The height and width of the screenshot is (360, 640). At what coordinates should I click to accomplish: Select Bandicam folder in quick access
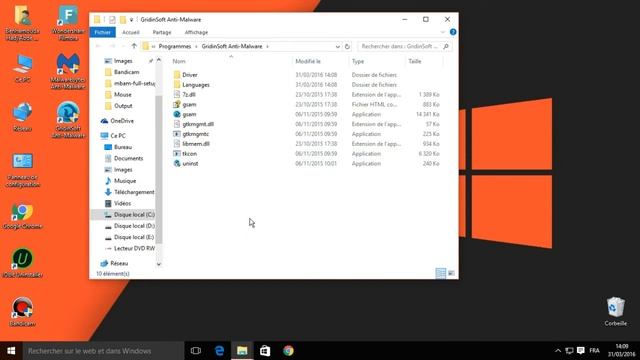tap(122, 72)
